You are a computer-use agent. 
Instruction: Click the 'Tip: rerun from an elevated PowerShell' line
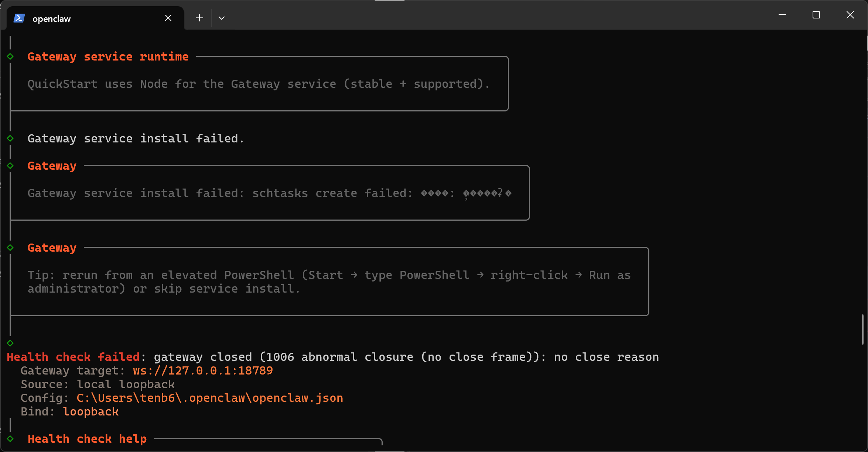329,275
